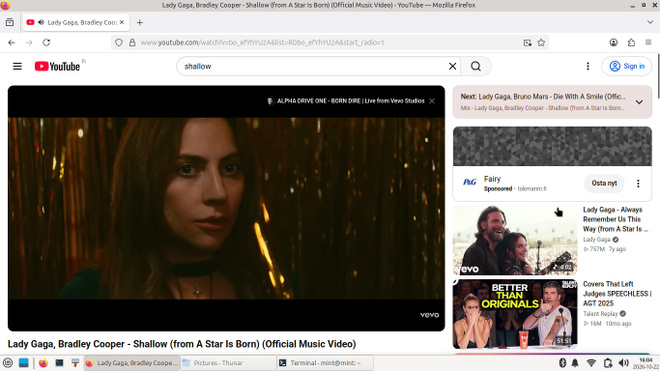Go back with the browser back arrow

pos(12,43)
